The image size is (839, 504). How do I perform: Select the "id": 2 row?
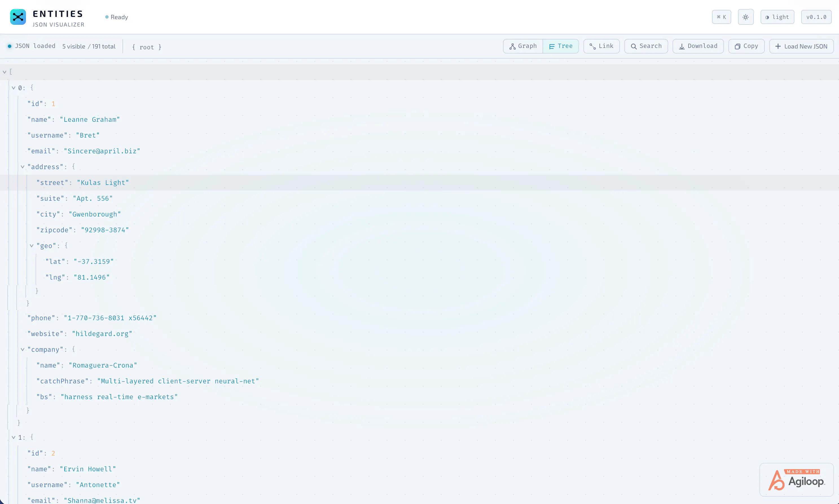[419, 453]
